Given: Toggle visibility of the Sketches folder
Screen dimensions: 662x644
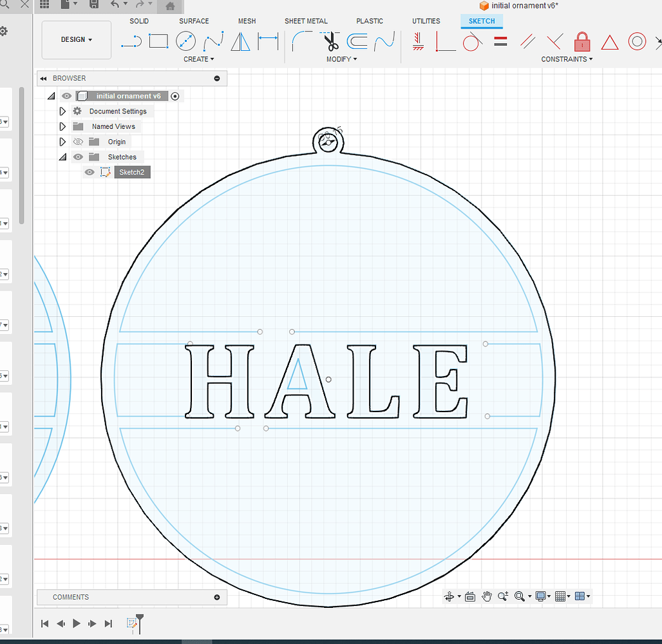Looking at the screenshot, I should [77, 156].
